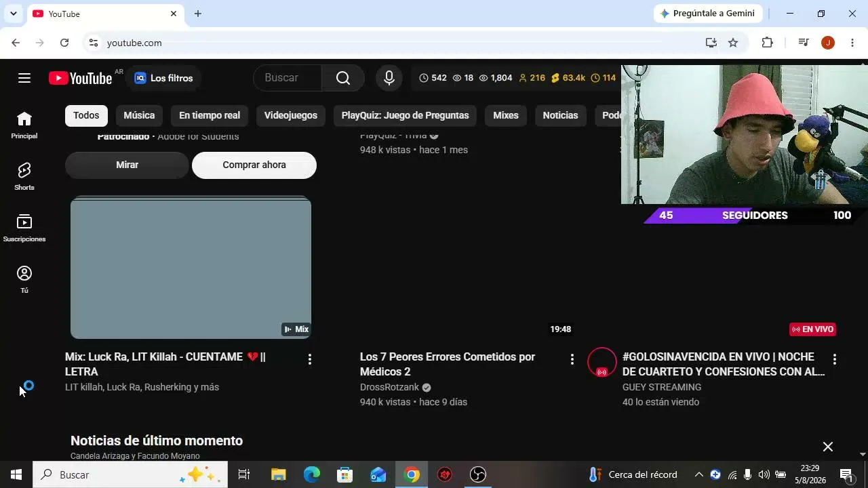Visit the DrossRotzank channel link
Screen dimensions: 868x488
390,387
